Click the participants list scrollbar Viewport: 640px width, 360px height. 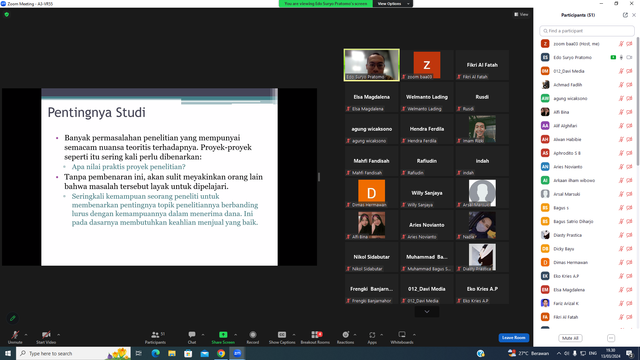638,101
